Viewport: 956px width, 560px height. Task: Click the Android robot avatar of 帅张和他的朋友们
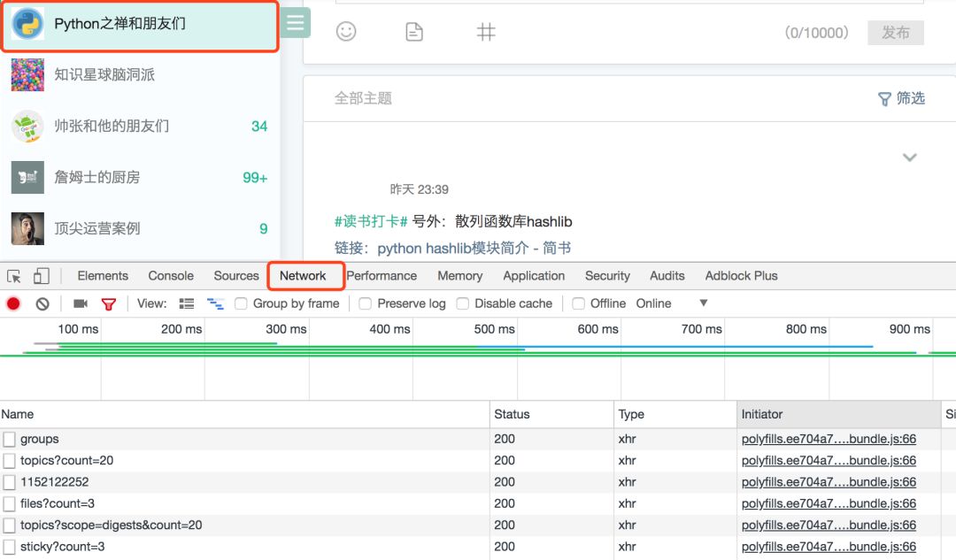27,127
